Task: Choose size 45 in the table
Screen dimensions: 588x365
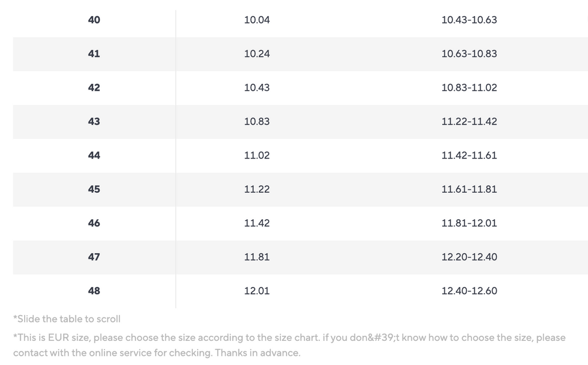Action: 94,189
